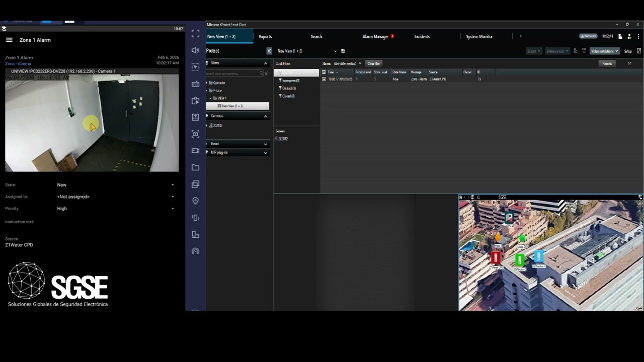Click the Camera 1 live video thumbnail
The image size is (644, 362).
(92, 123)
